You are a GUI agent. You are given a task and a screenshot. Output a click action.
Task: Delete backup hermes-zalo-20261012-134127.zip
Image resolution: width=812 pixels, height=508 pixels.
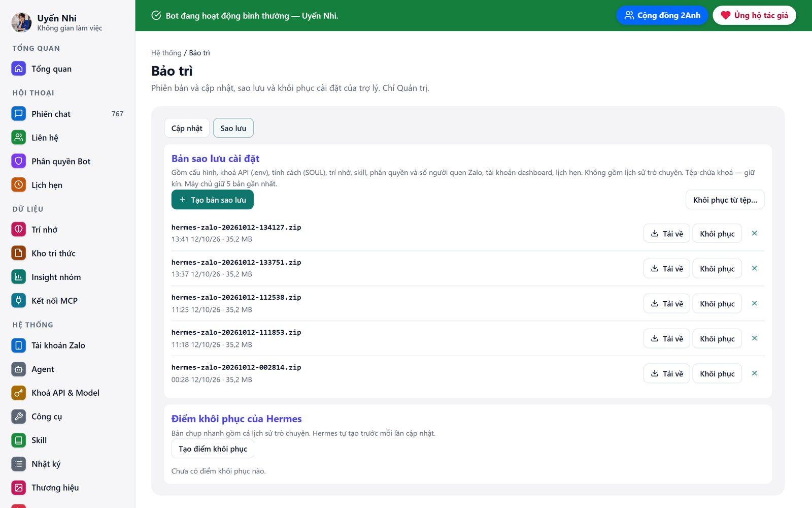(x=754, y=233)
